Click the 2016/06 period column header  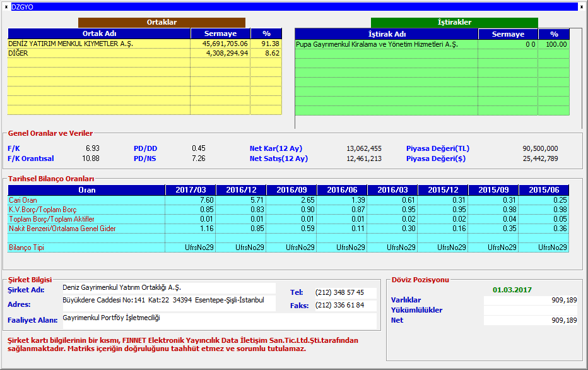(x=342, y=190)
